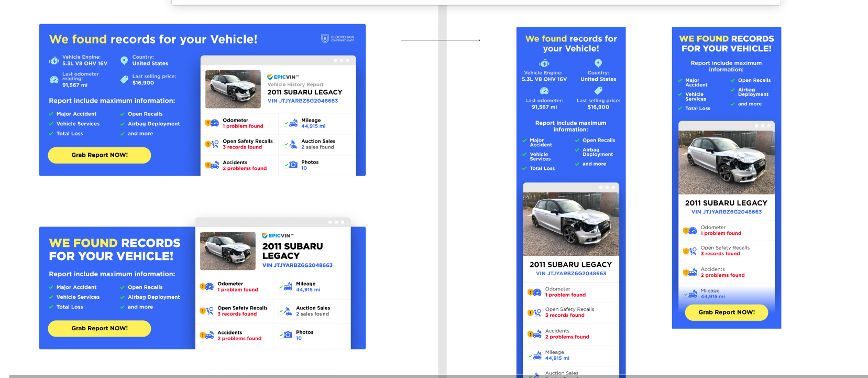The image size is (868, 378).
Task: Select crashed car photo in top wide banner
Action: [233, 89]
